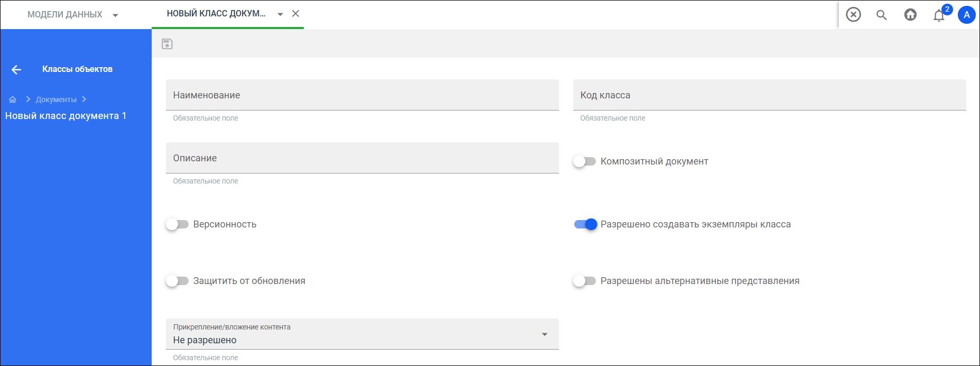The height and width of the screenshot is (366, 980).
Task: Click the home breadcrumb icon in sidebar
Action: 13,99
